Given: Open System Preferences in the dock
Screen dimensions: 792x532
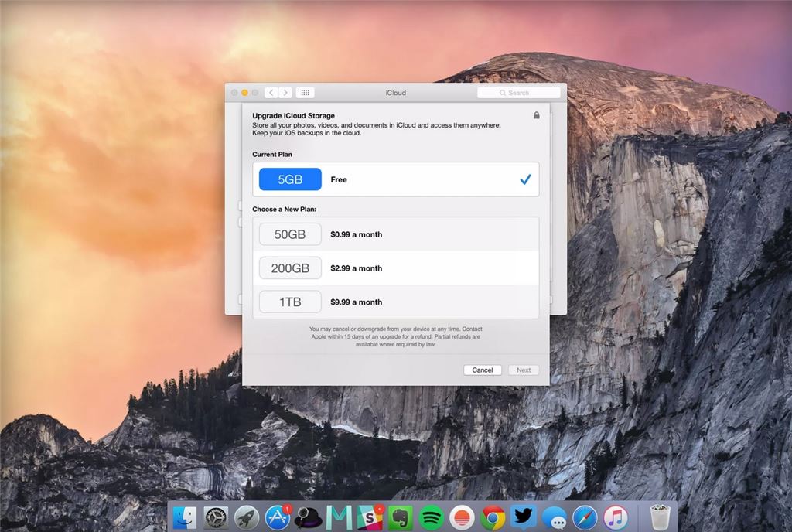Looking at the screenshot, I should point(216,517).
